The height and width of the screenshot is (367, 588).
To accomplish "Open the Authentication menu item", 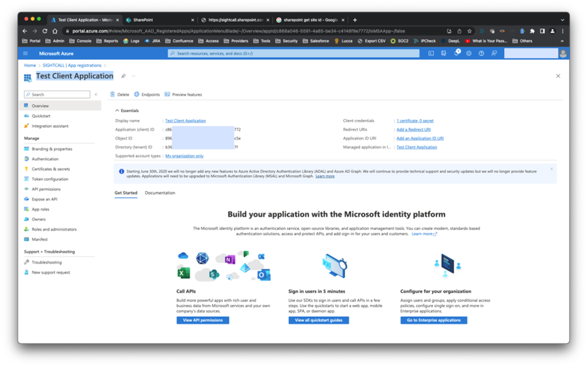I will pos(45,159).
